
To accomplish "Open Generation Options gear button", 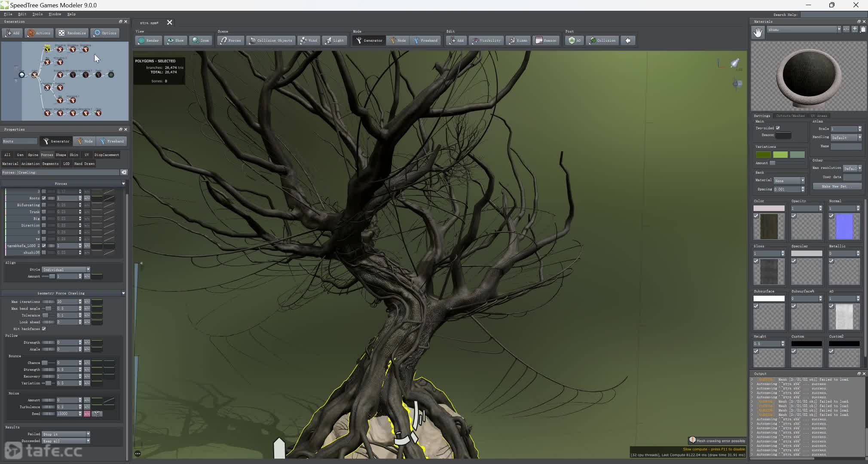I will coord(105,33).
